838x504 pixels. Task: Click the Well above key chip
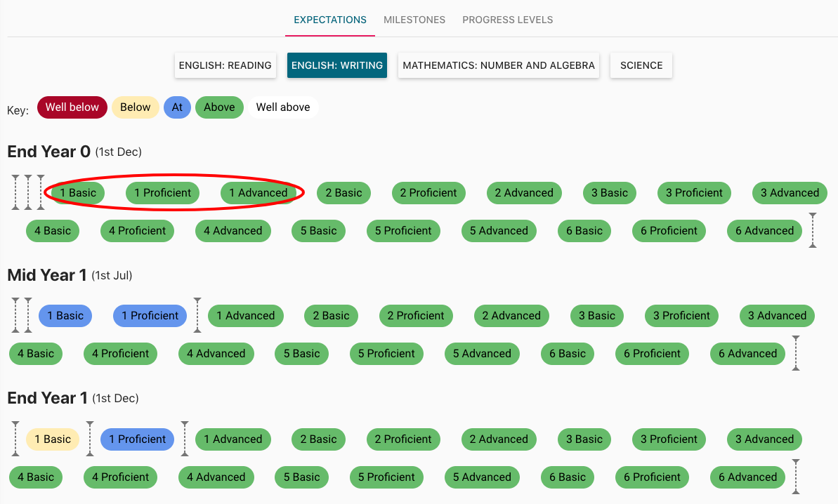[x=282, y=107]
